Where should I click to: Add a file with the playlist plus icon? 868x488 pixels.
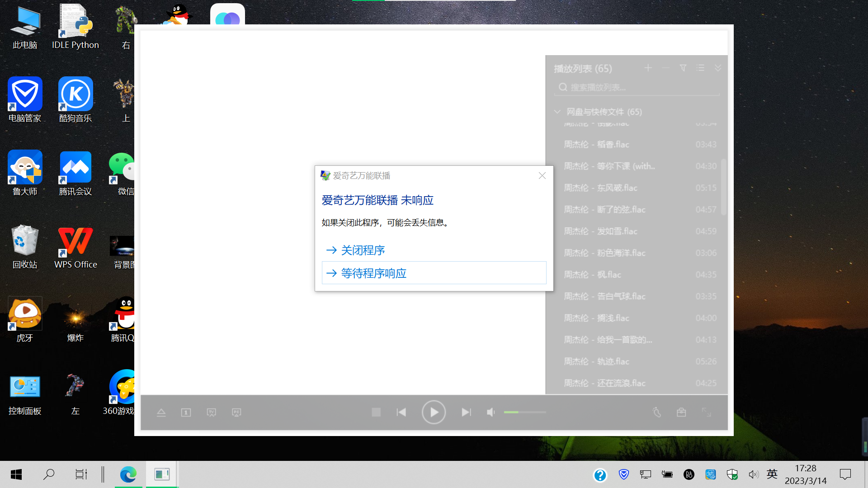[x=648, y=68]
